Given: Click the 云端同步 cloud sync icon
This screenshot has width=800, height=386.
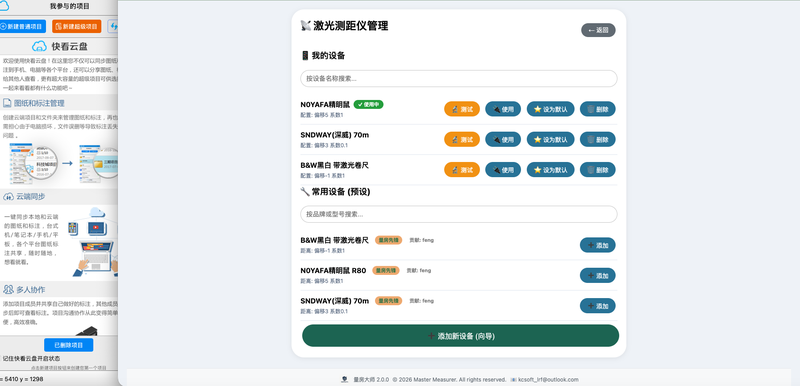Looking at the screenshot, I should pos(8,197).
